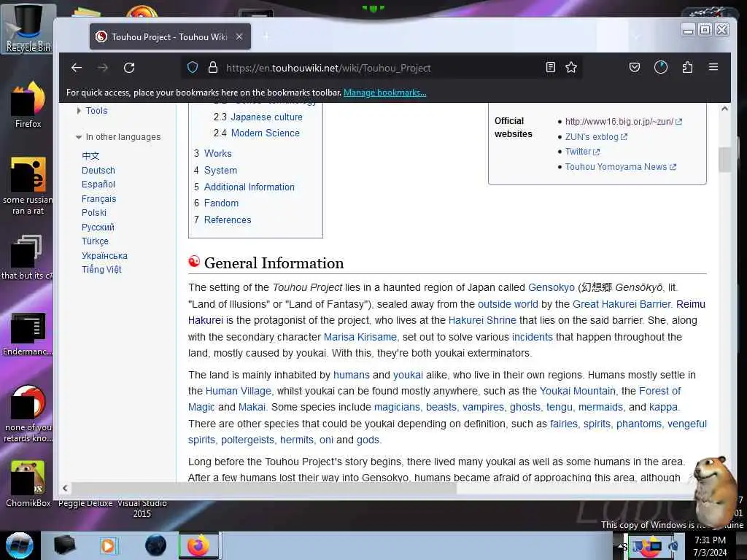This screenshot has width=747, height=560.
Task: Go back with the browser back arrow
Action: tap(76, 68)
